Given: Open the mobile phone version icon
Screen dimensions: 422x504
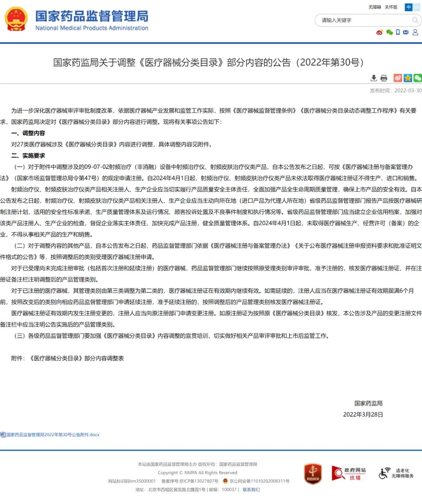Looking at the screenshot, I should pyautogui.click(x=398, y=32).
